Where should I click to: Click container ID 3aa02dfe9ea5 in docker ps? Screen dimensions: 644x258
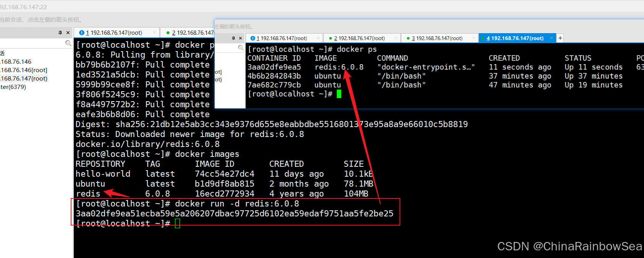point(274,67)
